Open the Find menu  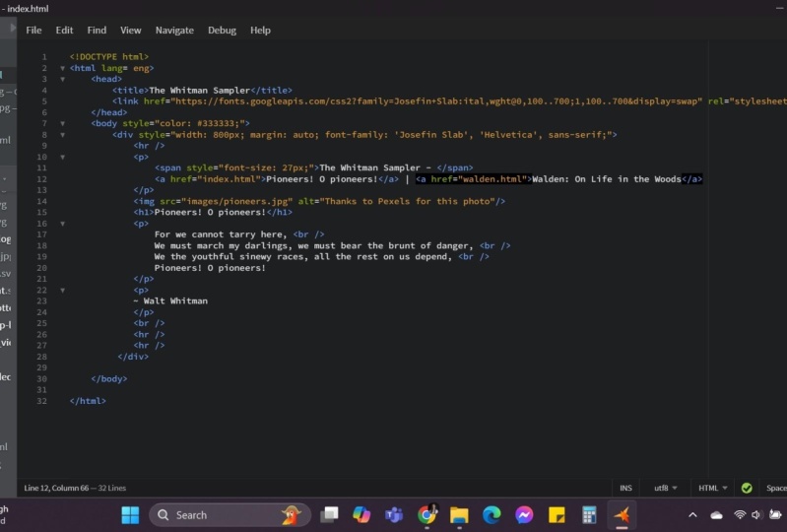click(97, 31)
